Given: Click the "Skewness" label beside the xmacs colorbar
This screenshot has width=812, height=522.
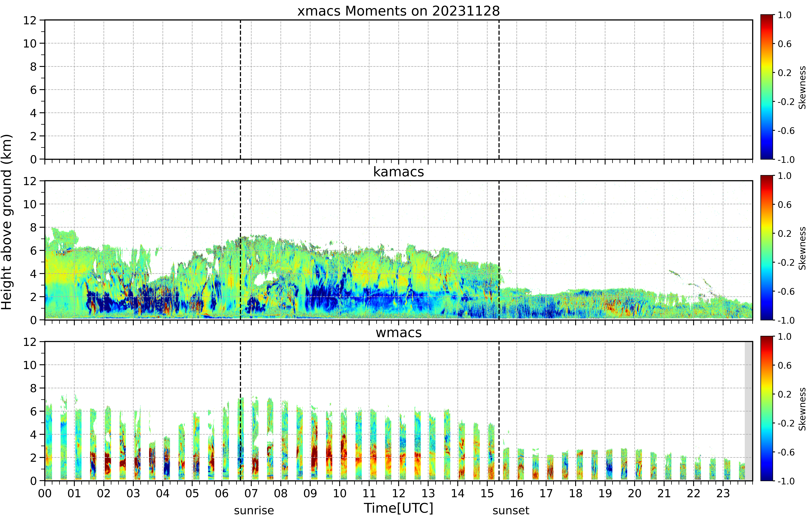Looking at the screenshot, I should 802,87.
